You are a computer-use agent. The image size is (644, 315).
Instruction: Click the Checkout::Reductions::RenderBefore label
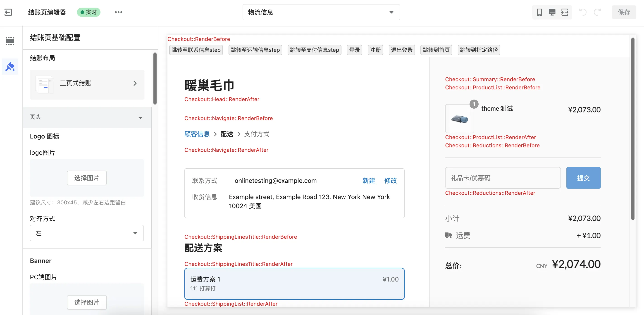pos(492,146)
